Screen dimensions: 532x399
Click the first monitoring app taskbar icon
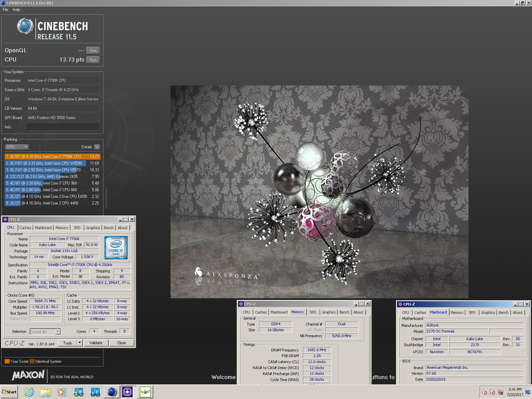(x=79, y=392)
